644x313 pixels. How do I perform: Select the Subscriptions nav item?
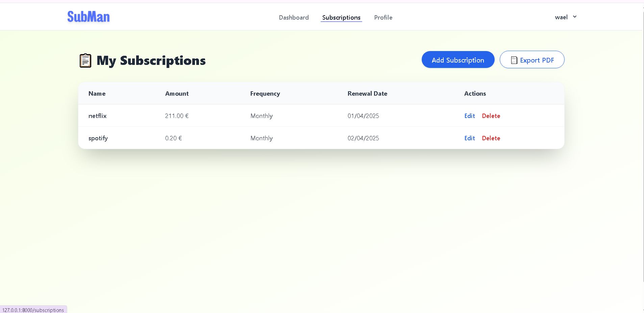point(341,18)
